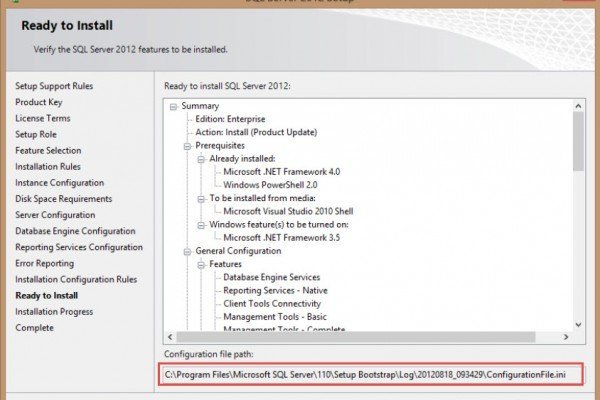Collapse To be installed from media node
The image size is (600, 400).
click(x=201, y=199)
